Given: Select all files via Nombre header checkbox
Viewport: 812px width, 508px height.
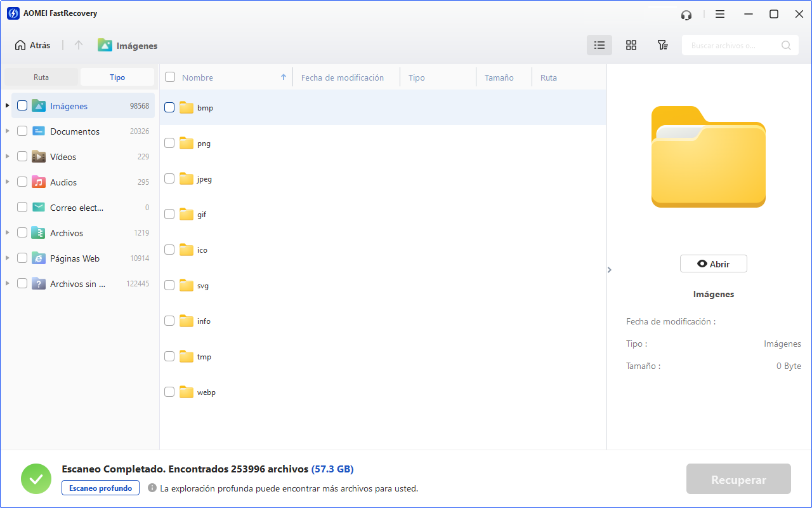Looking at the screenshot, I should (x=170, y=77).
